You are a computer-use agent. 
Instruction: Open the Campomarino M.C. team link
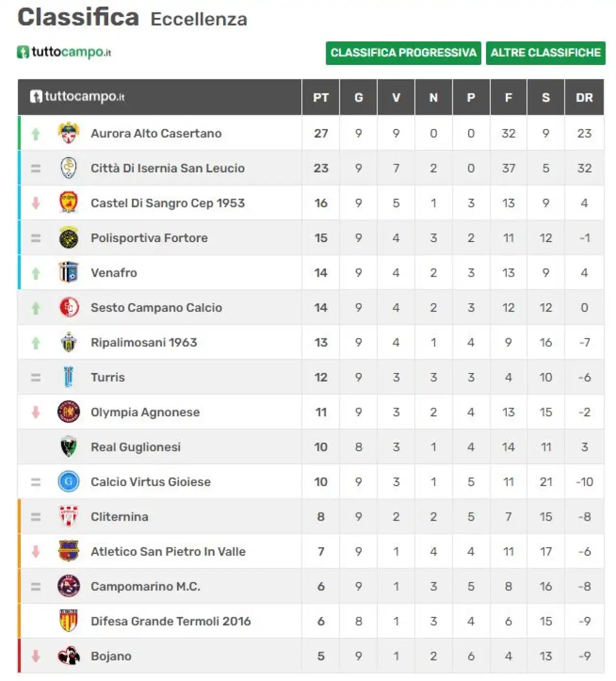tap(146, 586)
